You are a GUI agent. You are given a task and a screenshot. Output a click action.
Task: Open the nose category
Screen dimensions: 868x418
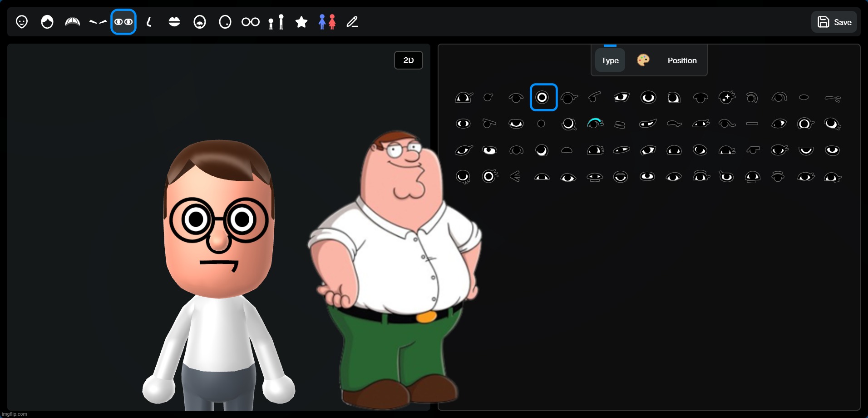tap(149, 22)
